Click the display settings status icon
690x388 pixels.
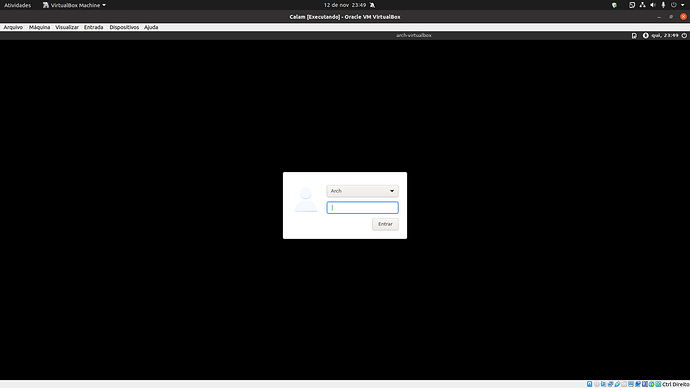coord(631,384)
